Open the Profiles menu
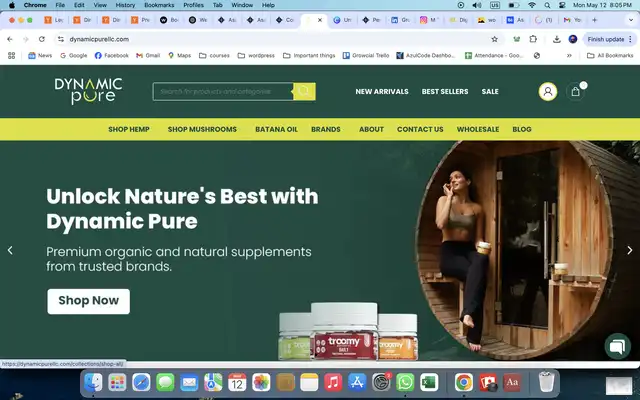640x400 pixels. point(193,5)
